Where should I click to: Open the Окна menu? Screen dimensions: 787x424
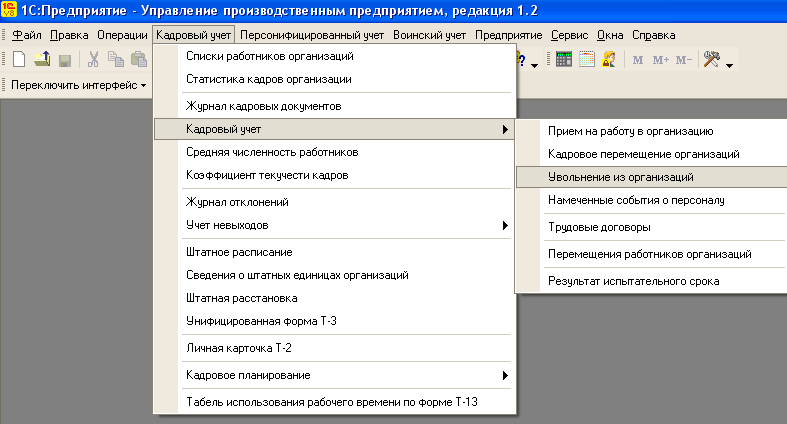pyautogui.click(x=610, y=35)
